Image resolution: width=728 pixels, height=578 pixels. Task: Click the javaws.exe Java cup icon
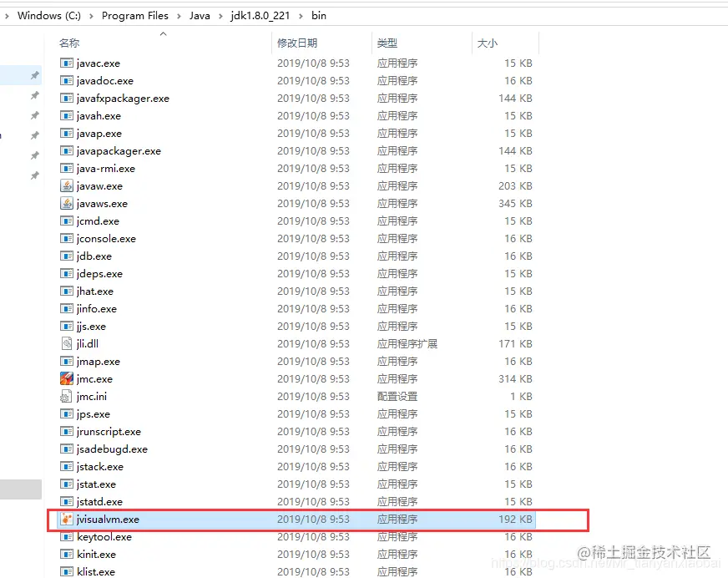[67, 203]
